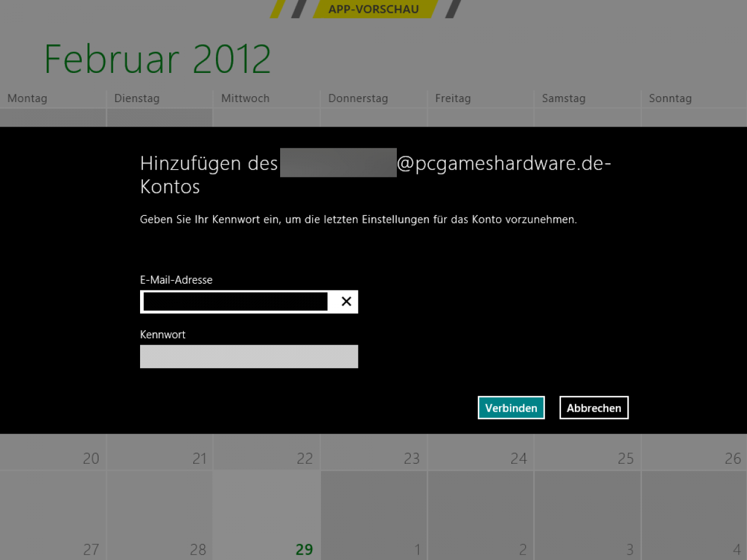
Task: Select calendar day 22
Action: coord(267,452)
